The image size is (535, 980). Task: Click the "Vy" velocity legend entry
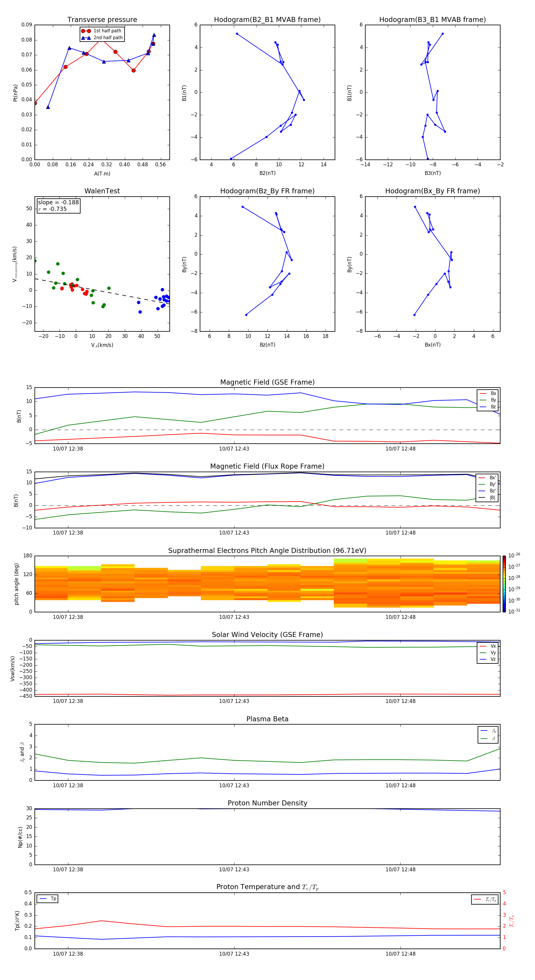coord(488,653)
